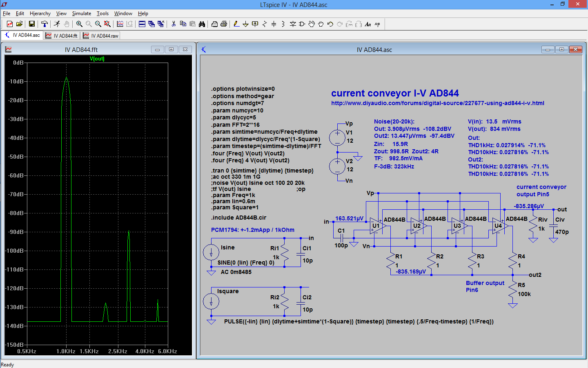The height and width of the screenshot is (368, 588).
Task: Click the Riv 1k resistor symbol
Action: (x=533, y=225)
